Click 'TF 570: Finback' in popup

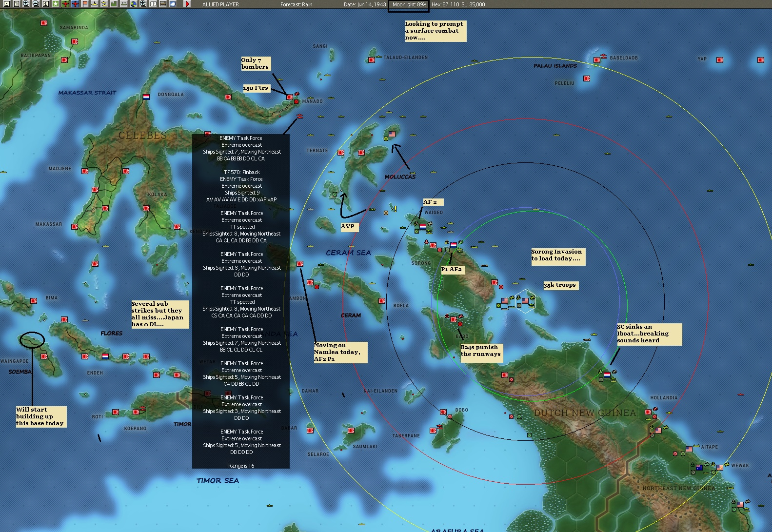(x=242, y=172)
